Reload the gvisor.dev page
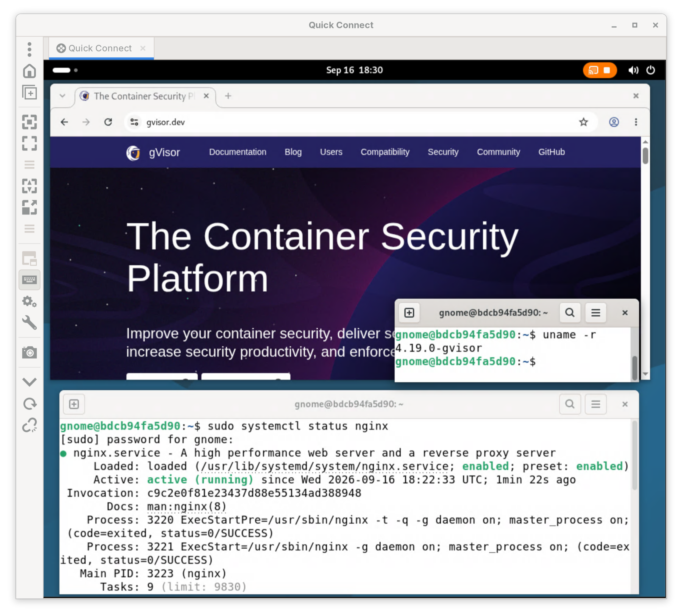Screen dimensions: 682x616 (108, 122)
